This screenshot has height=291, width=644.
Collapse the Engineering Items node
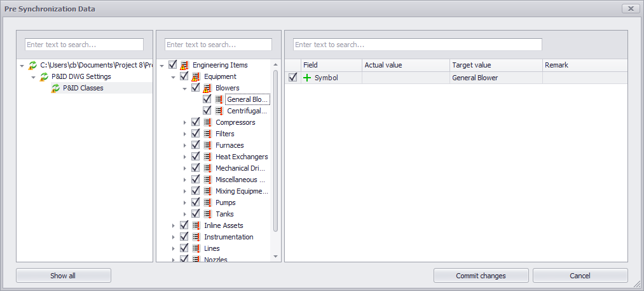pos(162,66)
